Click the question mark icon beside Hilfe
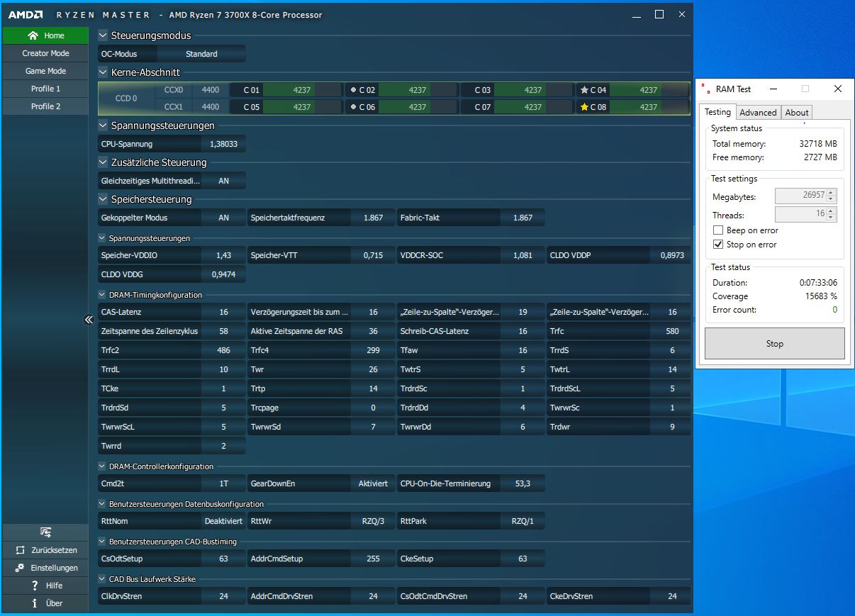 click(x=35, y=586)
